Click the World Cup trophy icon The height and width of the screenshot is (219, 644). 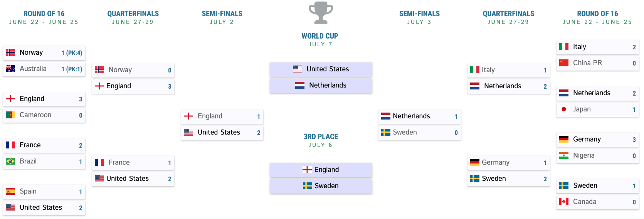click(x=321, y=13)
